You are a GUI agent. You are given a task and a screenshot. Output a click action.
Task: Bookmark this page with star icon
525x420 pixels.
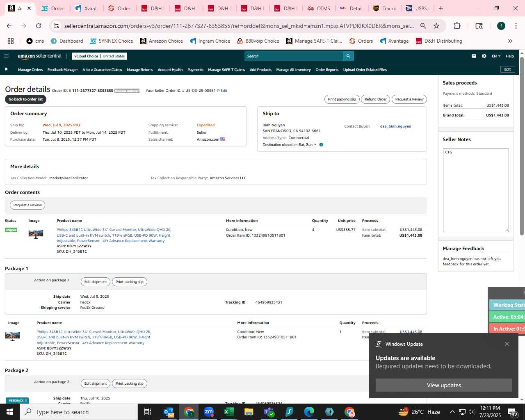pyautogui.click(x=436, y=26)
